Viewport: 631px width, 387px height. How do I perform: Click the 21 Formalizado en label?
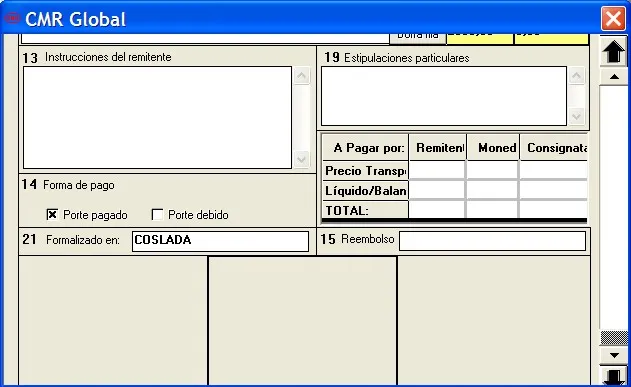pos(71,240)
